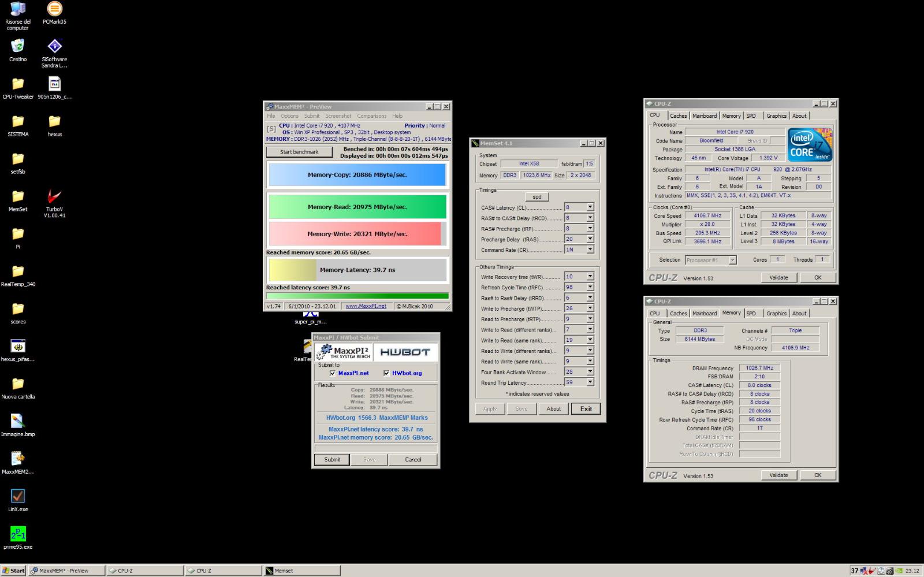
Task: Open MemSet folder icon on desktop
Action: pyautogui.click(x=18, y=200)
